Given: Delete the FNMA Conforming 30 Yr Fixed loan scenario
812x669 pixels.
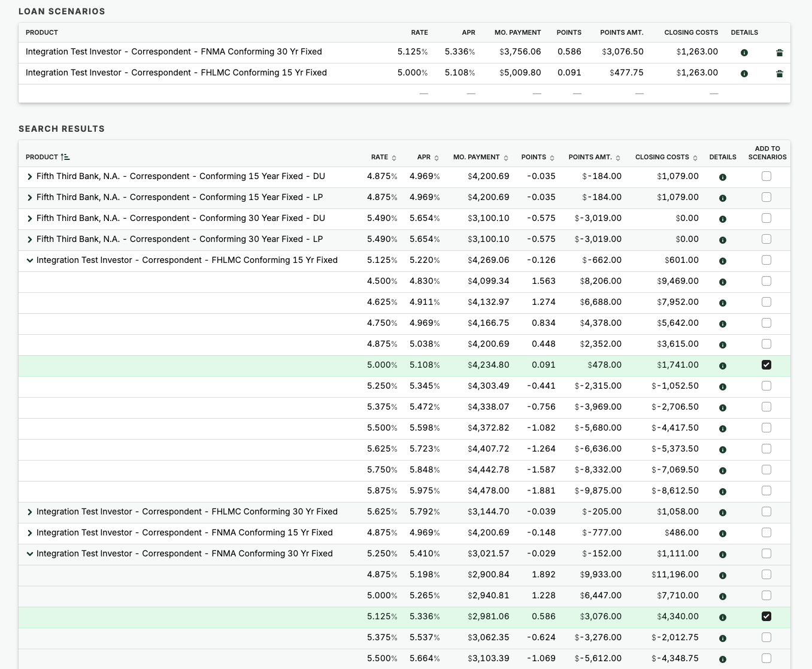Looking at the screenshot, I should (779, 53).
